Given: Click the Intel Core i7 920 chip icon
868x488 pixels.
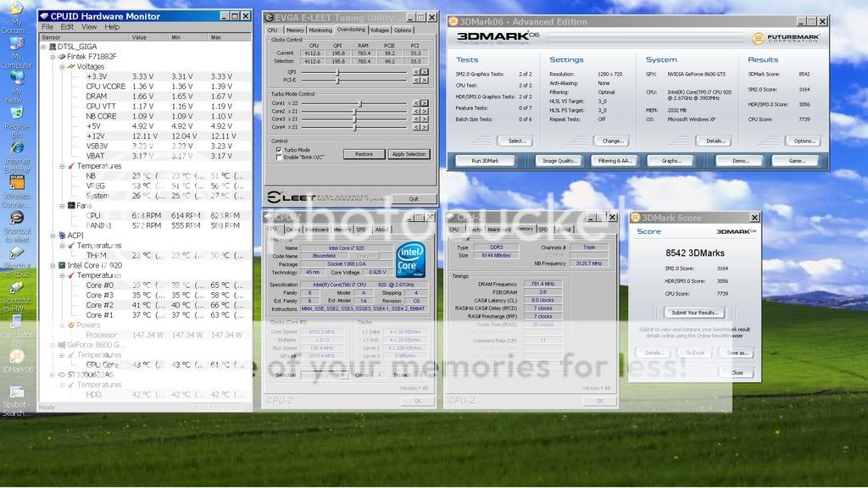Looking at the screenshot, I should pos(62,265).
